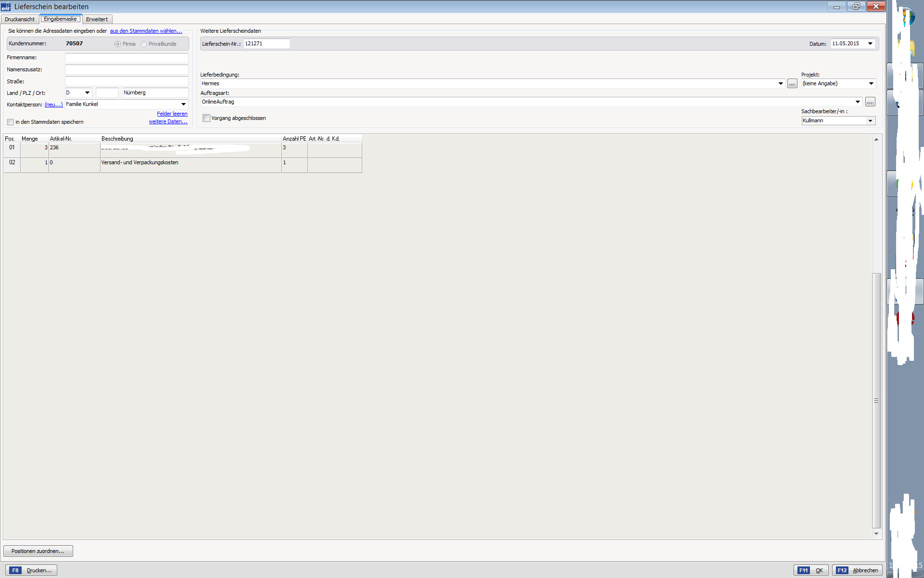
Task: Click the Positionen zuordnen... button
Action: point(38,551)
